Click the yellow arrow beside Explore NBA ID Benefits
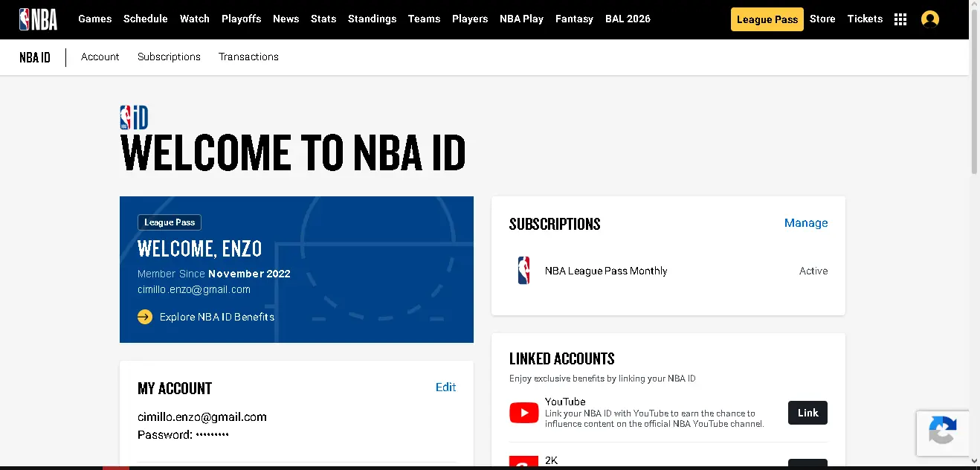 tap(145, 317)
